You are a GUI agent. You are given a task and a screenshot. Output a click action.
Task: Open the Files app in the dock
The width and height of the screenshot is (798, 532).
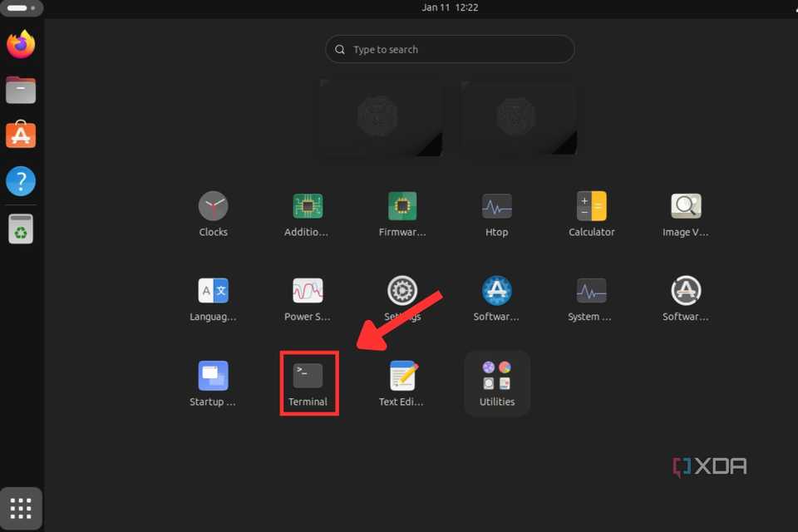click(x=21, y=90)
